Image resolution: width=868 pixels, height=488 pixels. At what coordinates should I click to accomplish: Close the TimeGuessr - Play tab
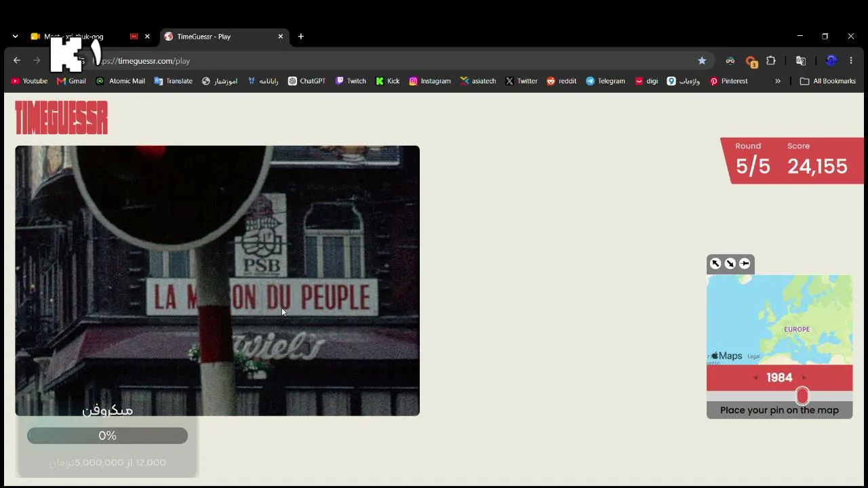click(x=281, y=37)
